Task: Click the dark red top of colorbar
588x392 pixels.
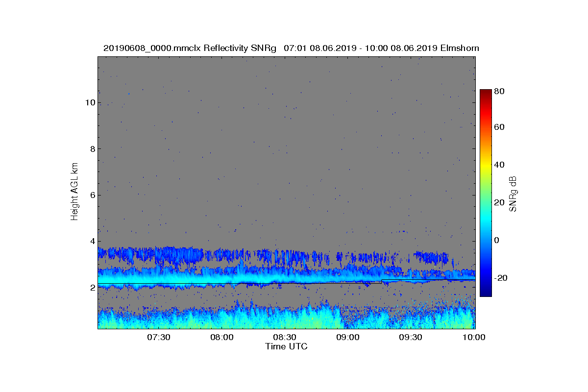Action: pos(485,93)
